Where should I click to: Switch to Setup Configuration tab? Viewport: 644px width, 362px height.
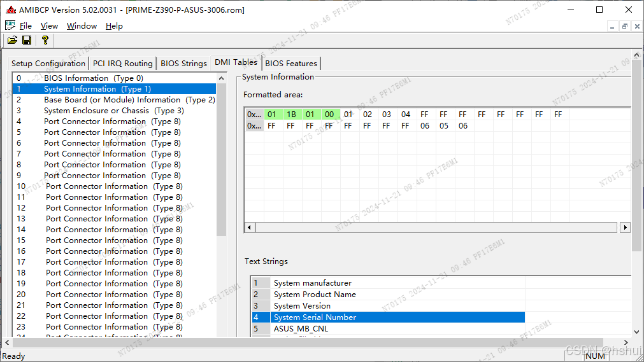tap(48, 63)
